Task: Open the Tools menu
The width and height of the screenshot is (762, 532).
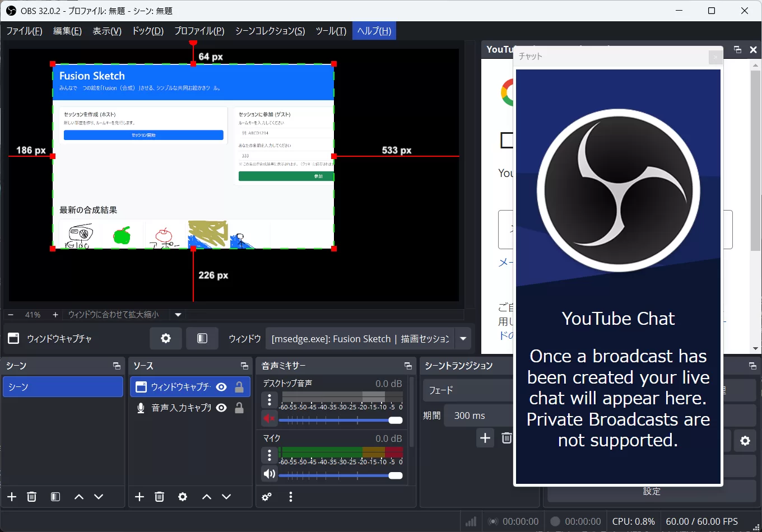Action: (331, 31)
